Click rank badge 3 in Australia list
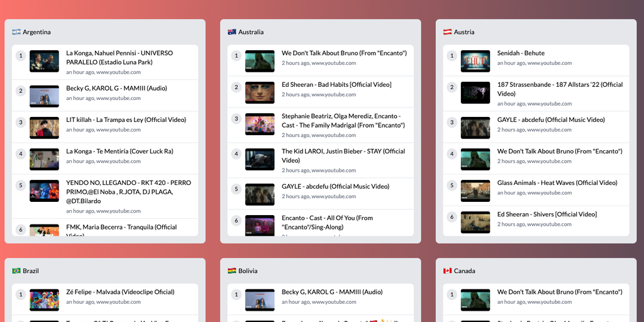This screenshot has width=644, height=322. tap(236, 119)
